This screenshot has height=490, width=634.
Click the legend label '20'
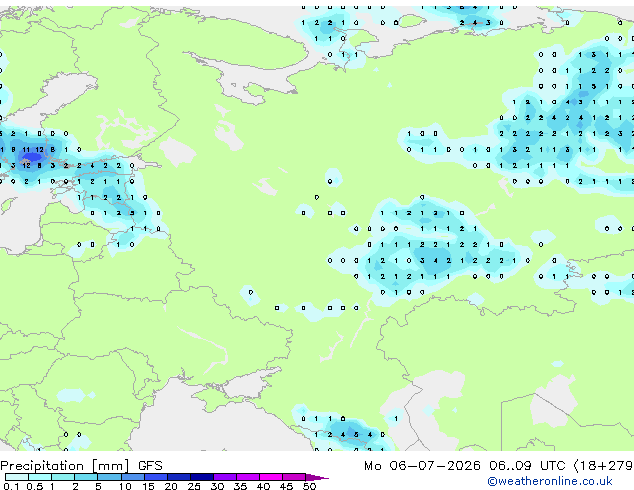click(171, 486)
